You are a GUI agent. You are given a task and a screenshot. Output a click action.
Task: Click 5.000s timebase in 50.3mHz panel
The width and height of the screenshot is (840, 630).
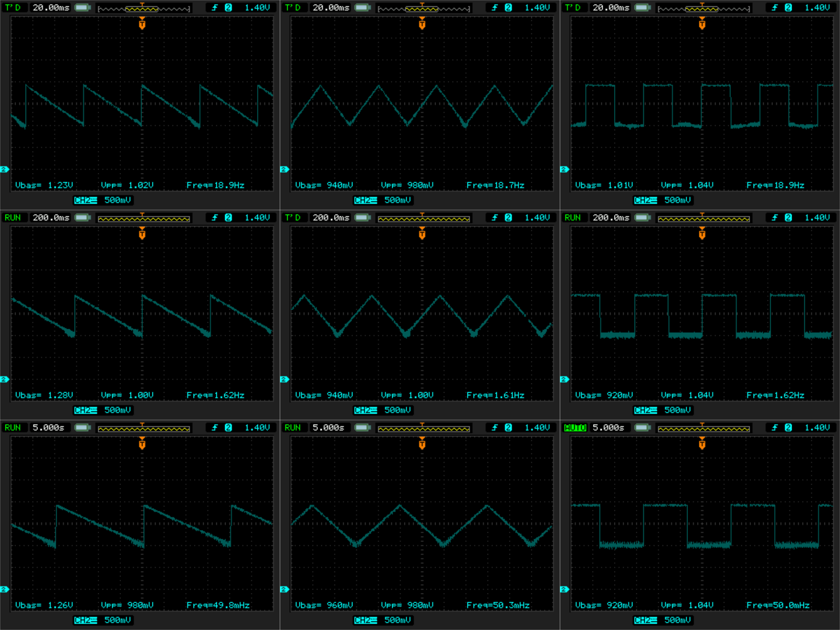pyautogui.click(x=328, y=428)
